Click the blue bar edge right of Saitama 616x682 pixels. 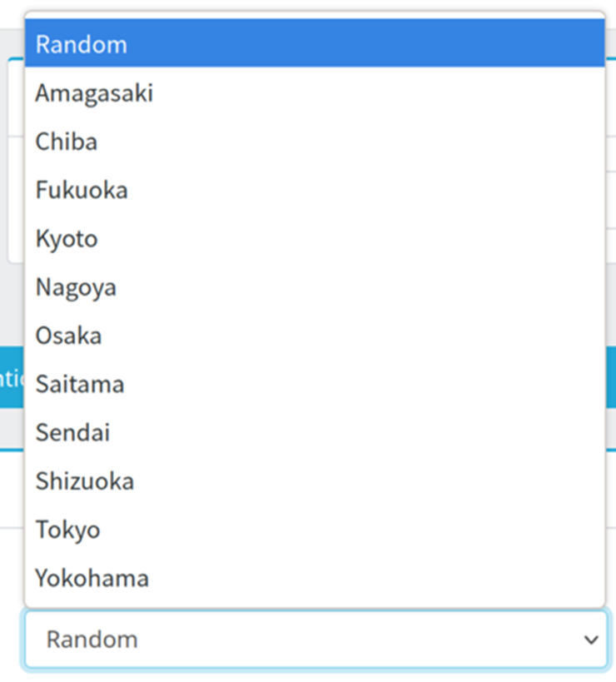pyautogui.click(x=611, y=377)
